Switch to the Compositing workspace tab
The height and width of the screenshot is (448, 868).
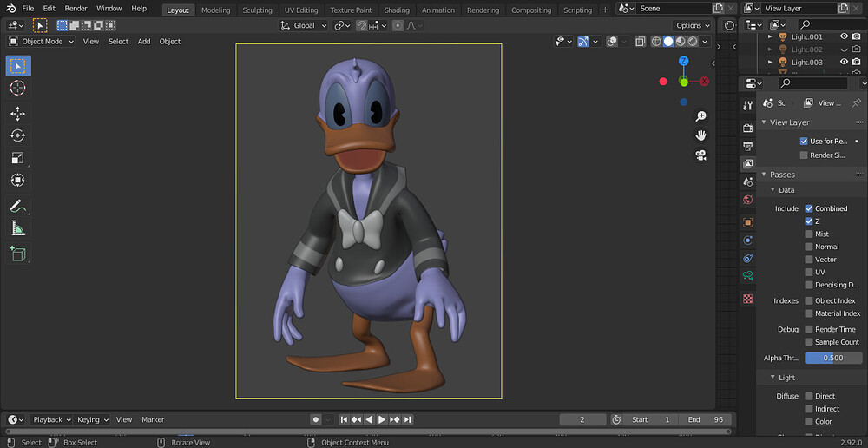[x=531, y=10]
